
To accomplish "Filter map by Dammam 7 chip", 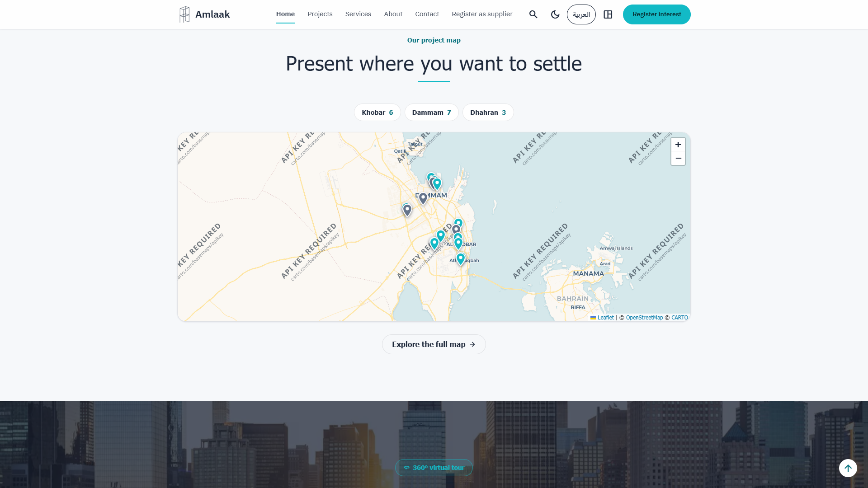I will click(432, 113).
